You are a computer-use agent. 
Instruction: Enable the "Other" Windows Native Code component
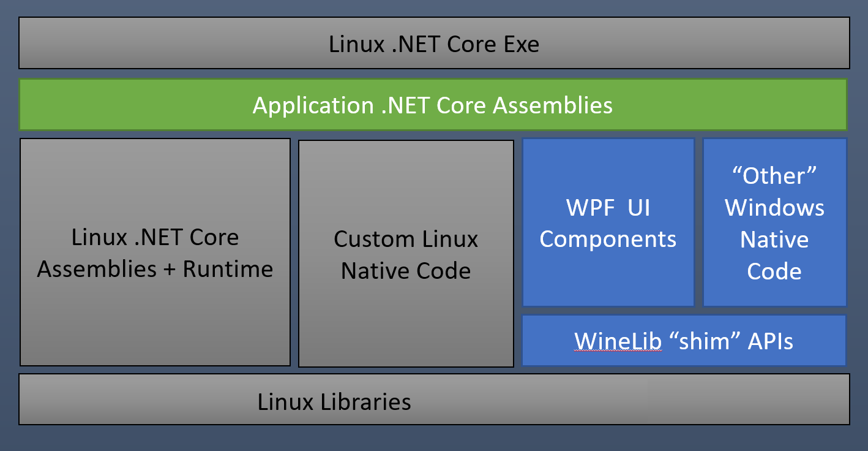(x=774, y=222)
